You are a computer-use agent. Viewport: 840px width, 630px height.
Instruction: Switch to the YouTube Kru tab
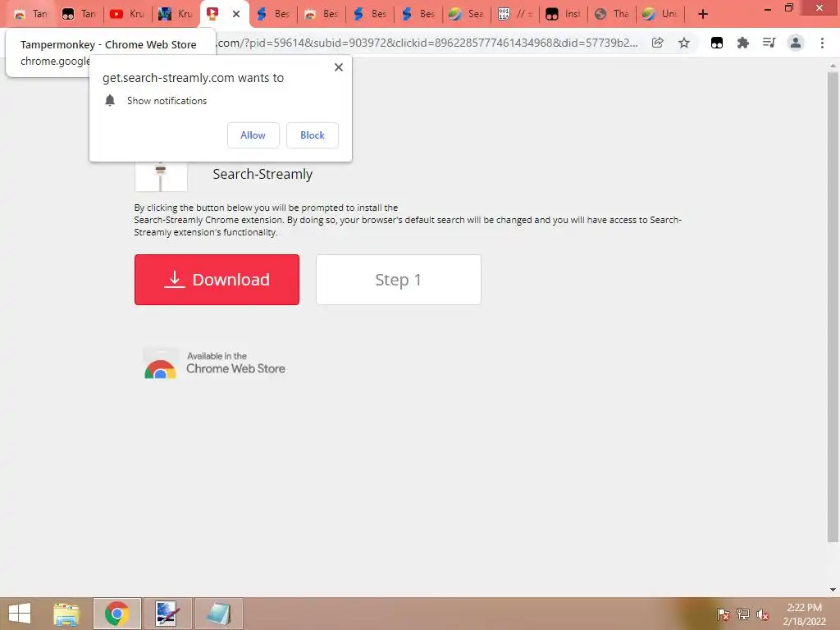pyautogui.click(x=127, y=14)
